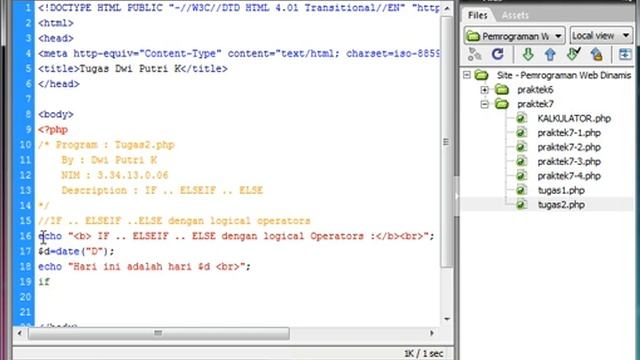
Task: Click the meta http-equiv line
Action: (x=239, y=53)
